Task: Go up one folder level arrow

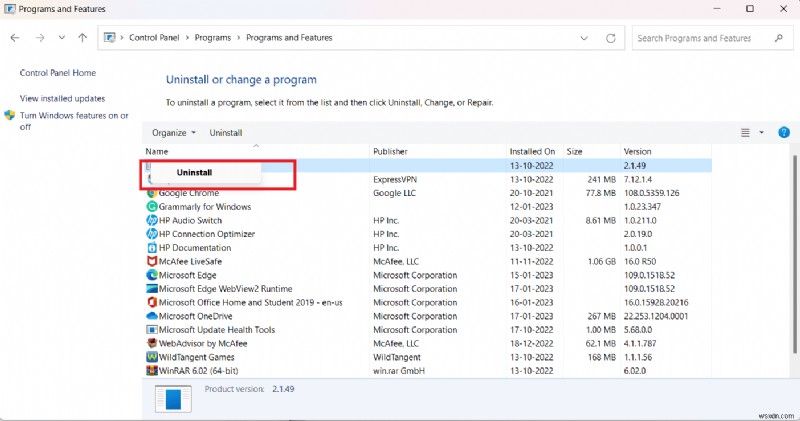Action: [83, 38]
